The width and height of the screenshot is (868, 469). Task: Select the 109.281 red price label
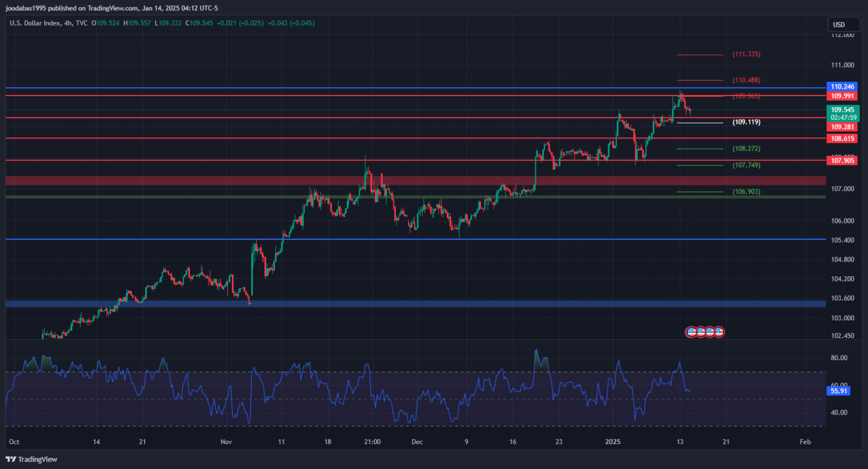[x=843, y=126]
